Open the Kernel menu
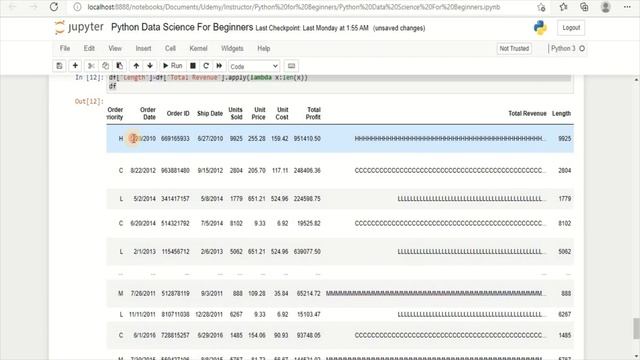The width and height of the screenshot is (640, 360). pyautogui.click(x=198, y=48)
